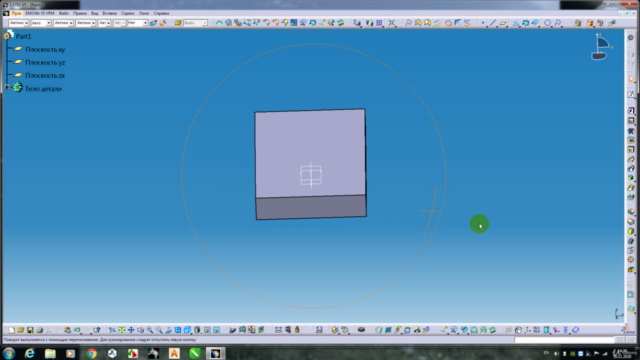Select the Rotate view tool
Image resolution: width=640 pixels, height=360 pixels.
140,330
